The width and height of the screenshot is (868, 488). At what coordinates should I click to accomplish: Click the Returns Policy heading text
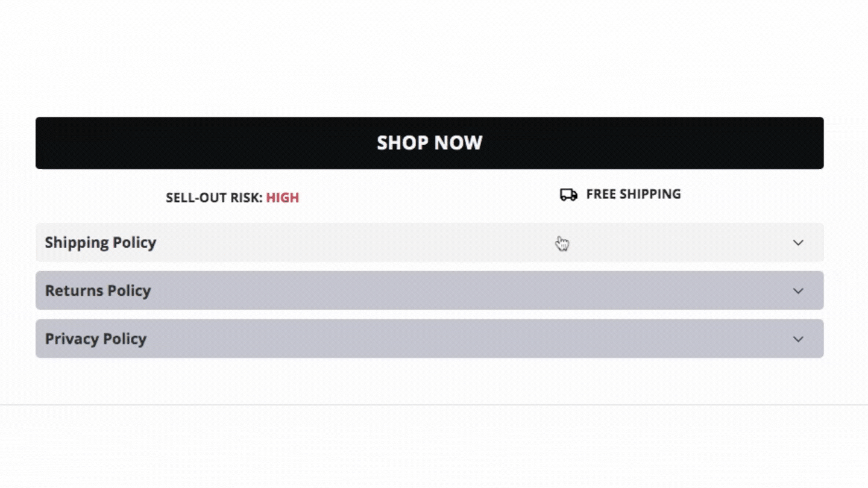(98, 290)
